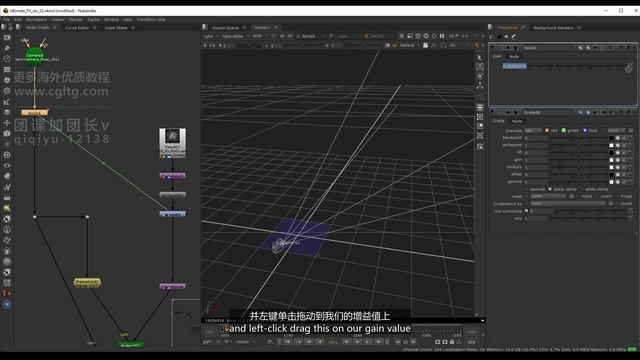This screenshot has height=360, width=640.
Task: Open the viewer rgba layer dropdown
Action: point(210,36)
